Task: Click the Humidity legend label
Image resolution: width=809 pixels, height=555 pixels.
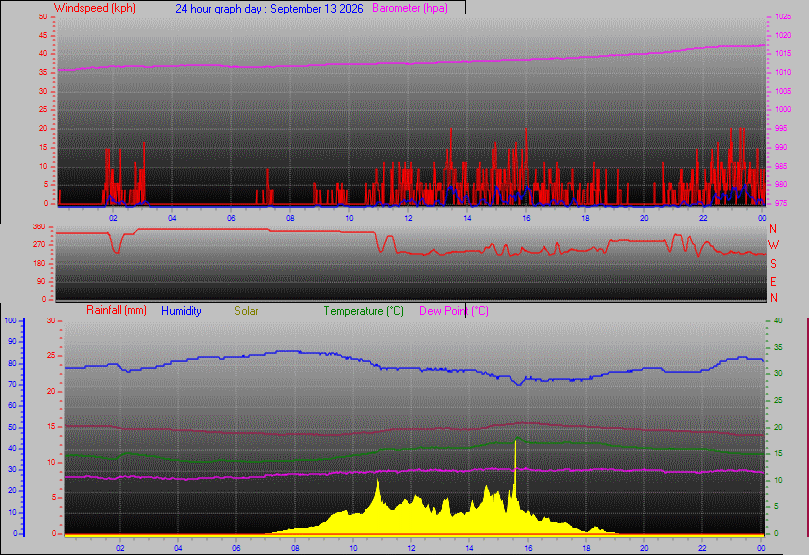Action: (181, 311)
